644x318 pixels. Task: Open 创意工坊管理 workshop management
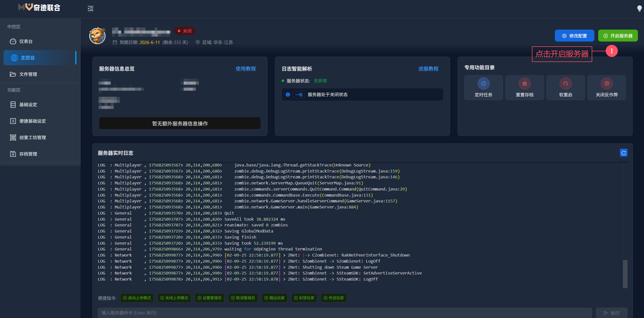point(32,137)
